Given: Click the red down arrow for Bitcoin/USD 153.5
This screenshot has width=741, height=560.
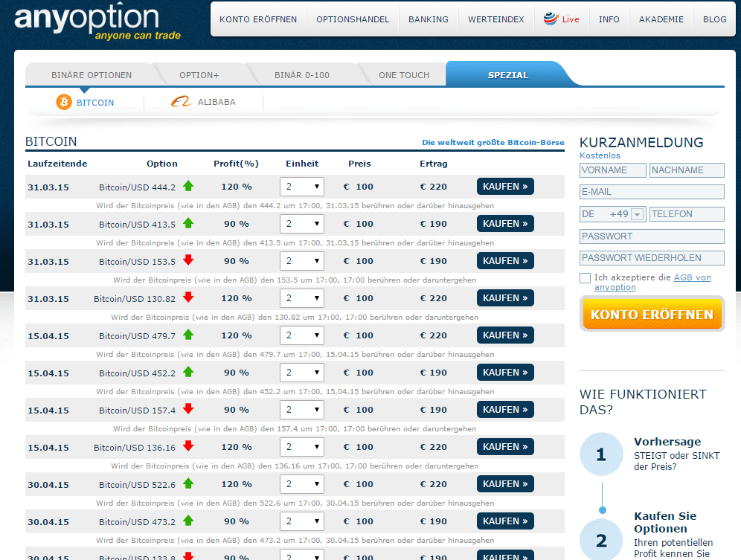Looking at the screenshot, I should (188, 260).
